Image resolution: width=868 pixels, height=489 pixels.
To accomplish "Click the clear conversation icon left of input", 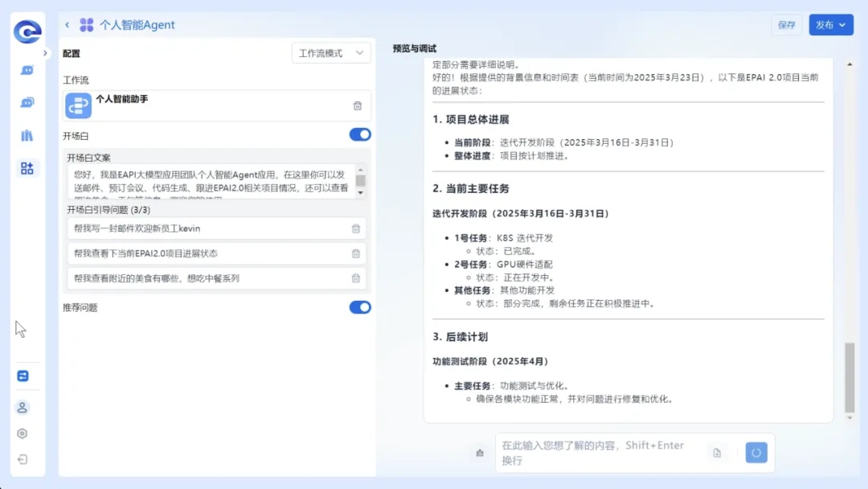I will pyautogui.click(x=480, y=453).
